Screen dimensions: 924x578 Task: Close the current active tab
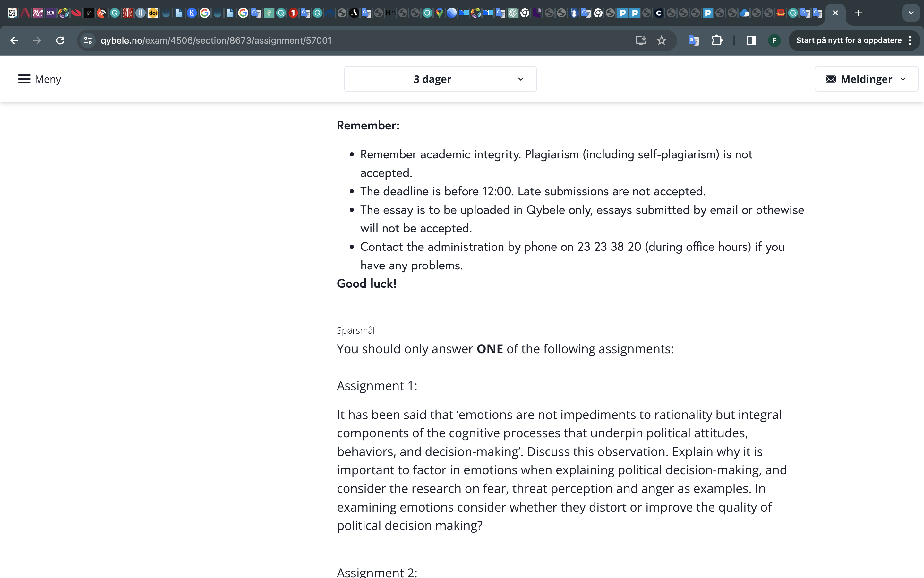[x=835, y=13]
